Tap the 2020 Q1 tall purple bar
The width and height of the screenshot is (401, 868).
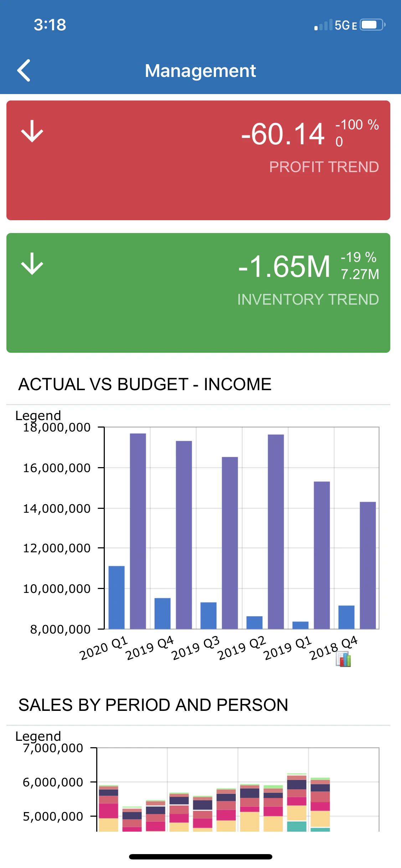click(138, 531)
